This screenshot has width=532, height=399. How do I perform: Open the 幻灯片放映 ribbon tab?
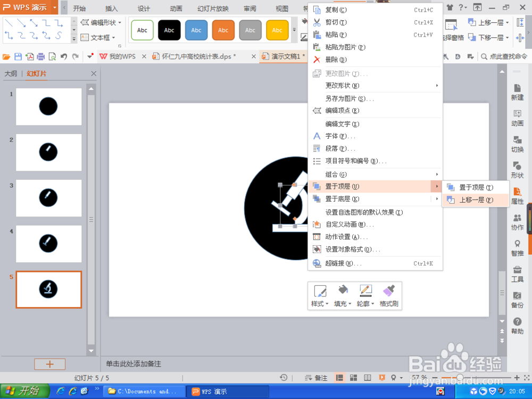pyautogui.click(x=213, y=9)
